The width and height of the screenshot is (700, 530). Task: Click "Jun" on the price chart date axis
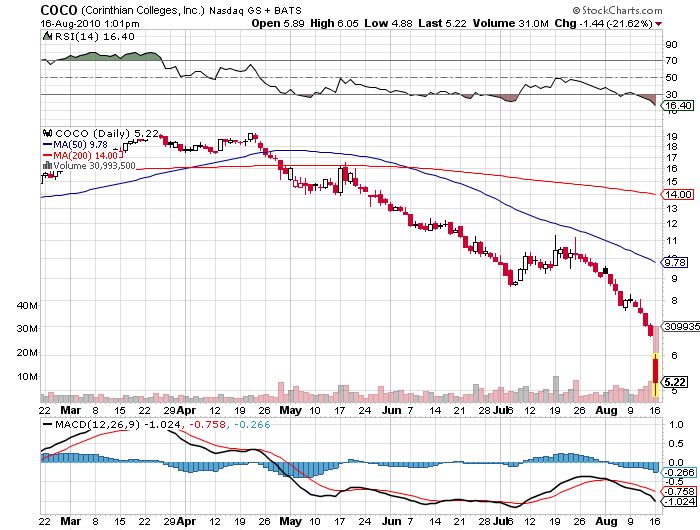click(x=392, y=410)
